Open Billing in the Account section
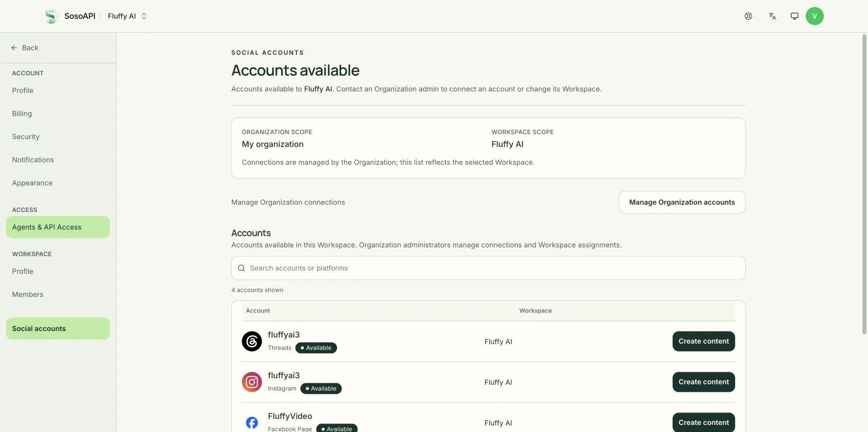 coord(22,114)
